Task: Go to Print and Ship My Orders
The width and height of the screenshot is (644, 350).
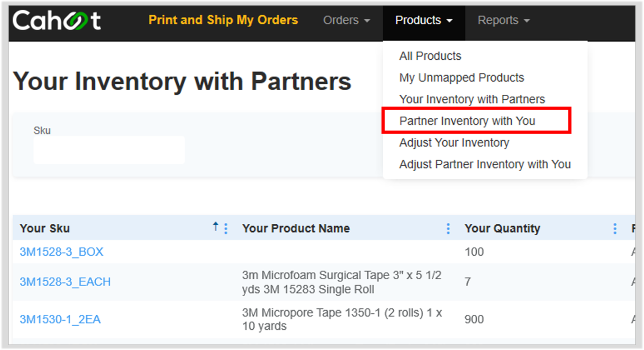Action: click(x=223, y=20)
